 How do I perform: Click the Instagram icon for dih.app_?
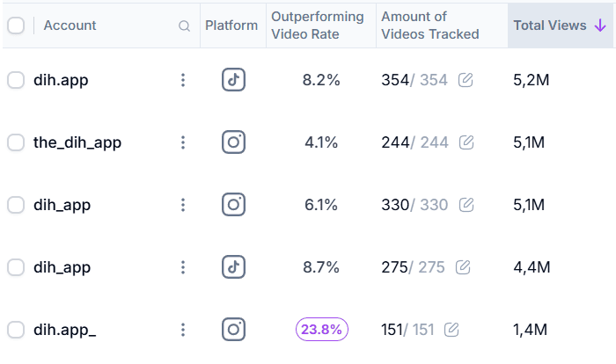click(x=233, y=330)
